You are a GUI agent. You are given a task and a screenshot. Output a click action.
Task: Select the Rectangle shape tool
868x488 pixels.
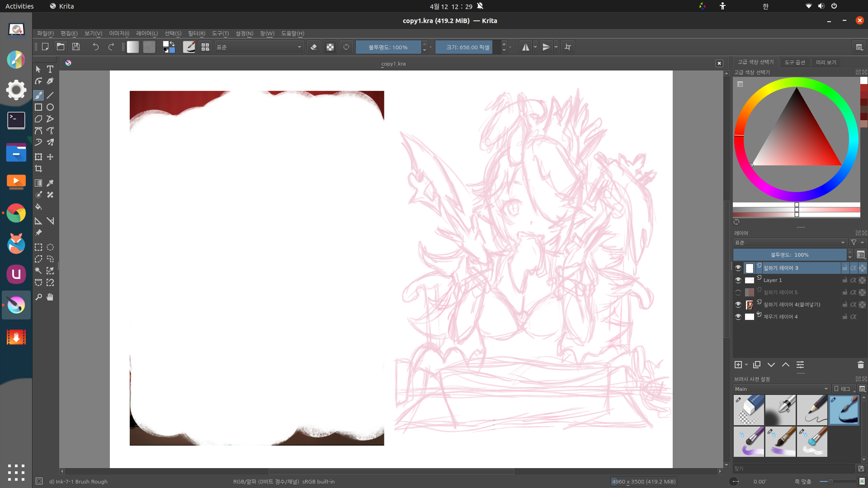tap(38, 107)
